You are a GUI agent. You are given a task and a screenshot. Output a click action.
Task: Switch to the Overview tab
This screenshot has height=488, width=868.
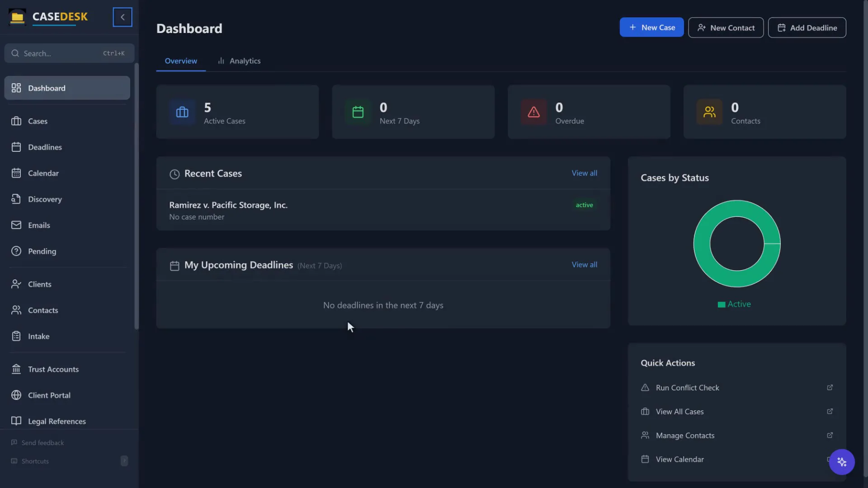click(181, 61)
